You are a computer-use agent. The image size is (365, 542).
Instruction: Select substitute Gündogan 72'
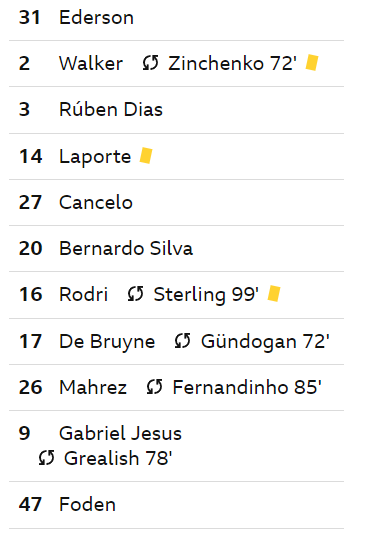265,342
